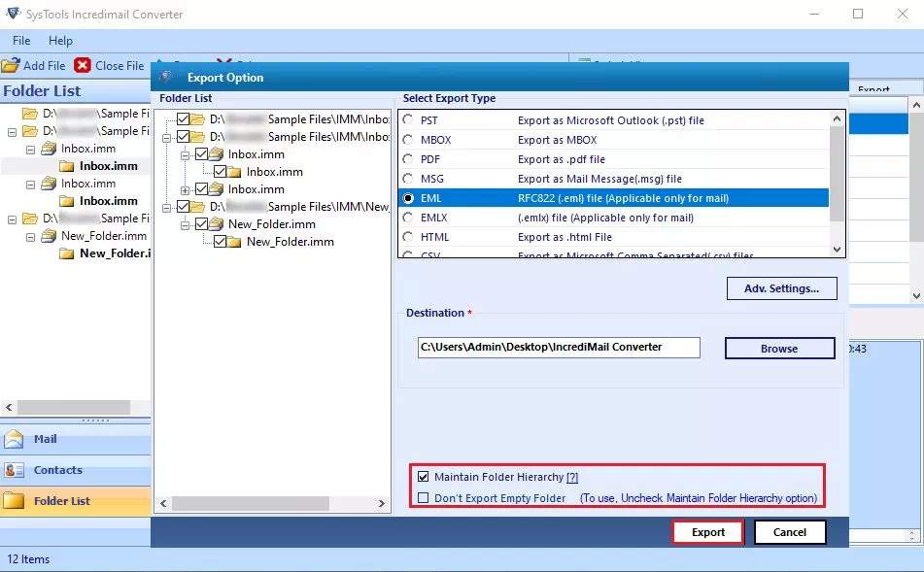Select EML export type radio button
The image size is (924, 572).
[408, 198]
